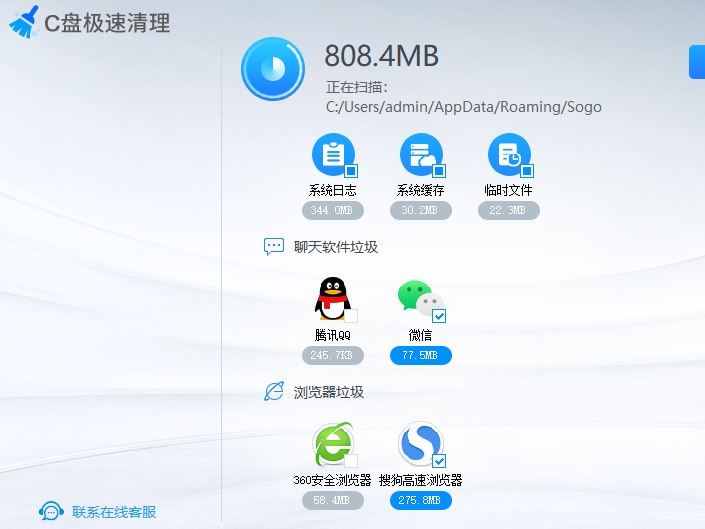Click the online customer service headset icon
Image resolution: width=705 pixels, height=529 pixels.
pos(51,511)
